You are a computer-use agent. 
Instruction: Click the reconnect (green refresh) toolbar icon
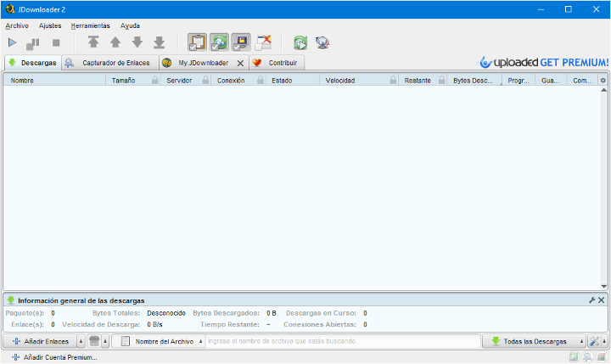pos(300,42)
